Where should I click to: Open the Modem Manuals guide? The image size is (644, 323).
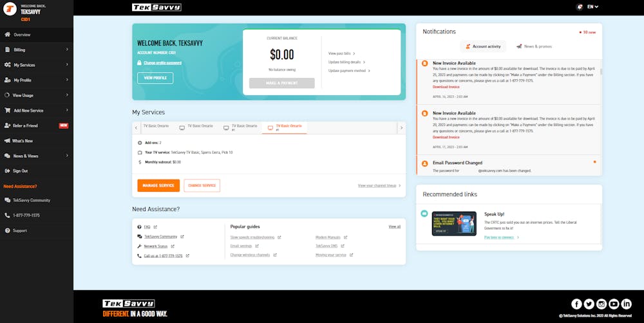coord(328,237)
